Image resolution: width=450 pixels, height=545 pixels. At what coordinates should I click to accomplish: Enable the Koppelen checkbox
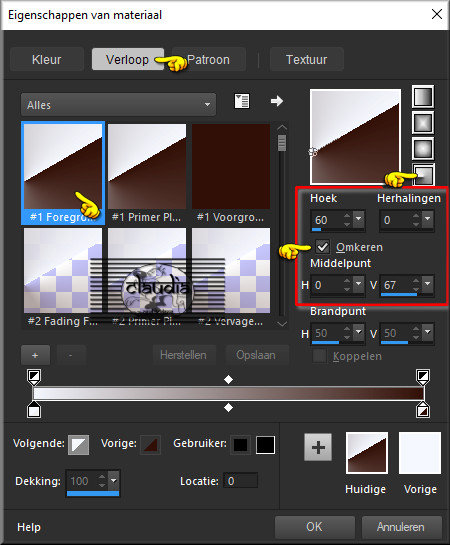tap(319, 356)
